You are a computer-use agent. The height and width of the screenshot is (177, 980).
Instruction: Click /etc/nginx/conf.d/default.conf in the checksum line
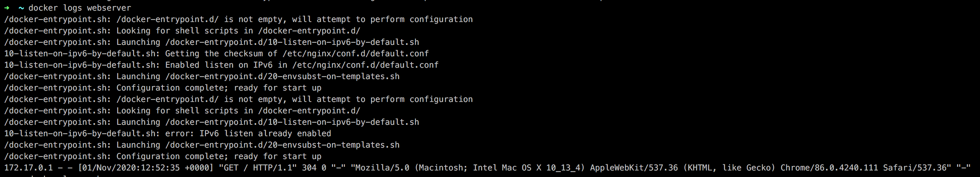pos(356,53)
